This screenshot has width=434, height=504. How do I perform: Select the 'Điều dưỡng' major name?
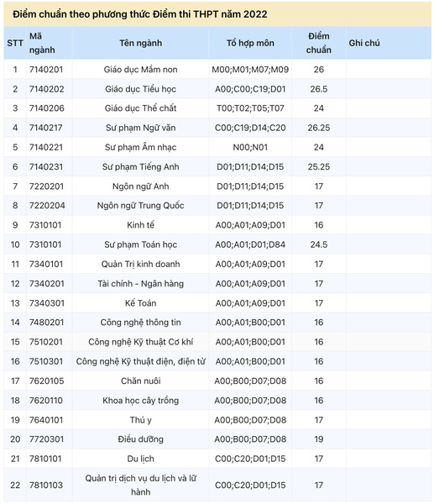(x=141, y=439)
